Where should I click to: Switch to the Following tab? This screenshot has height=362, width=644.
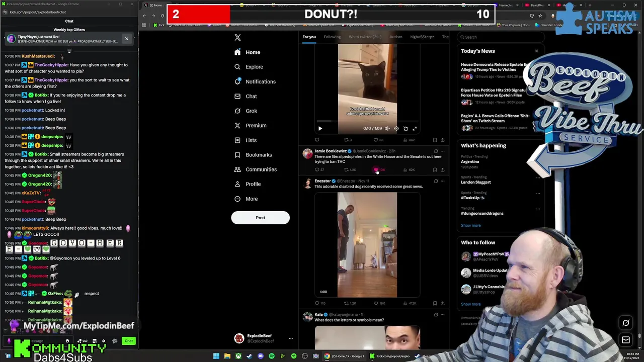tap(332, 37)
